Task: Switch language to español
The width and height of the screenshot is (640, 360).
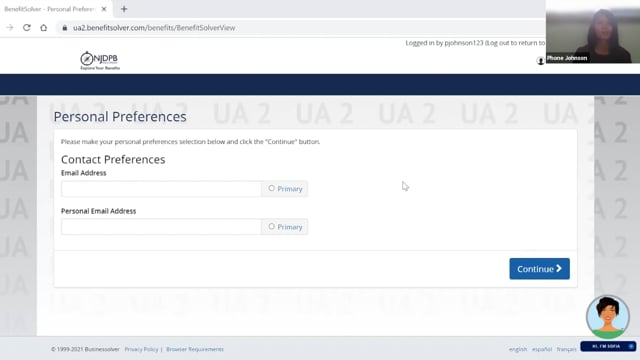Action: click(542, 349)
